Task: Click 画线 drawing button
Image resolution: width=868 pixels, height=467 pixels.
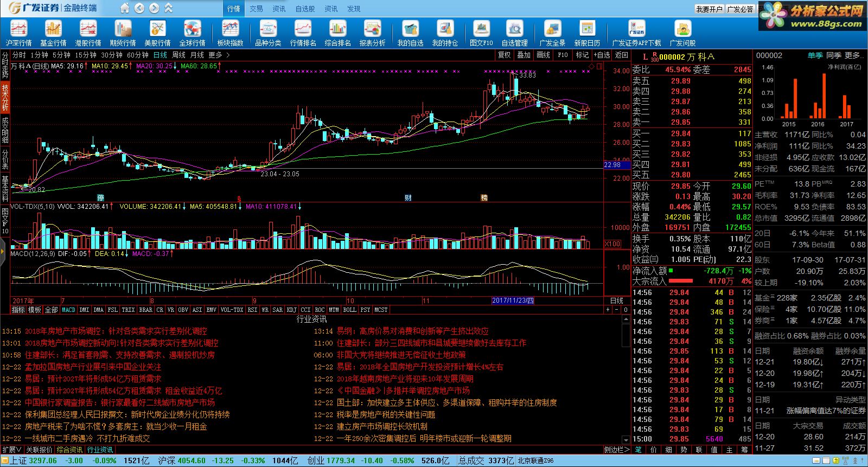Action: point(543,55)
